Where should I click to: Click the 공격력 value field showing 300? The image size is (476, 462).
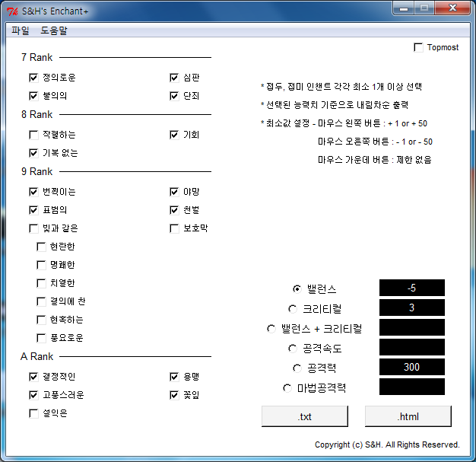click(x=411, y=367)
